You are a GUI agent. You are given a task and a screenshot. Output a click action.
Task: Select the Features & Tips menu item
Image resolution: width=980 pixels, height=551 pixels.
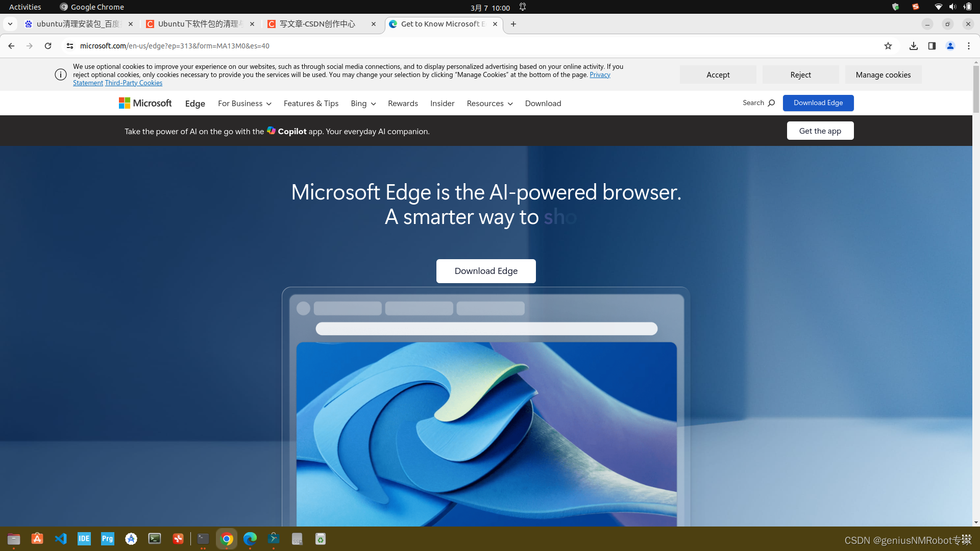pyautogui.click(x=311, y=103)
